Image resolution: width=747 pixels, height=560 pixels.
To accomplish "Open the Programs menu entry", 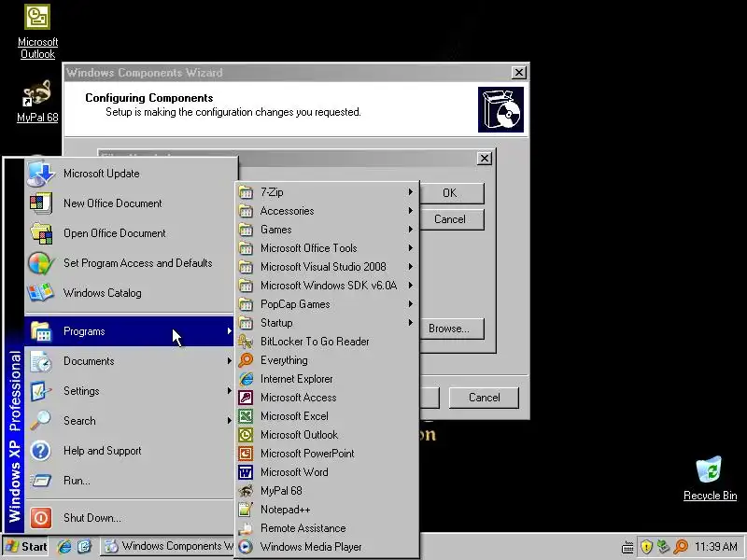I will click(129, 331).
